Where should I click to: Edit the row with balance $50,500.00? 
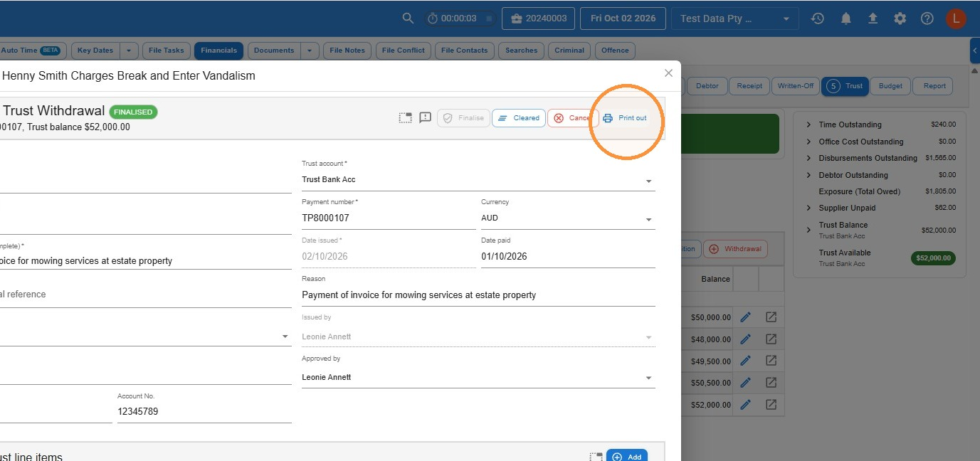tap(745, 383)
